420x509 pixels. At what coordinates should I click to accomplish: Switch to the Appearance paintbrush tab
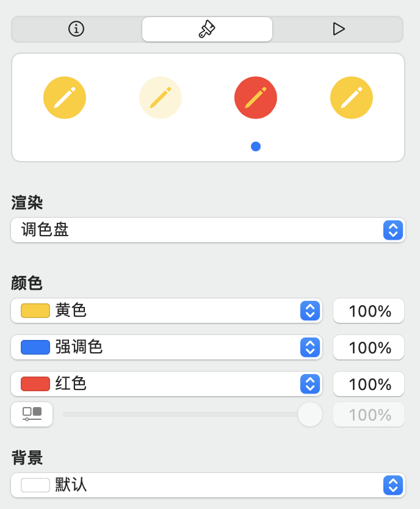coord(207,29)
